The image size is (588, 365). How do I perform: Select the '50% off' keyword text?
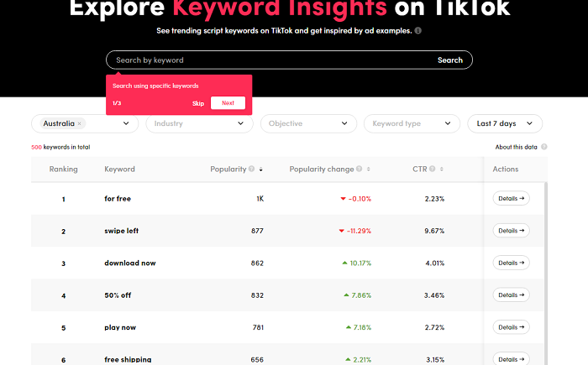(x=118, y=295)
